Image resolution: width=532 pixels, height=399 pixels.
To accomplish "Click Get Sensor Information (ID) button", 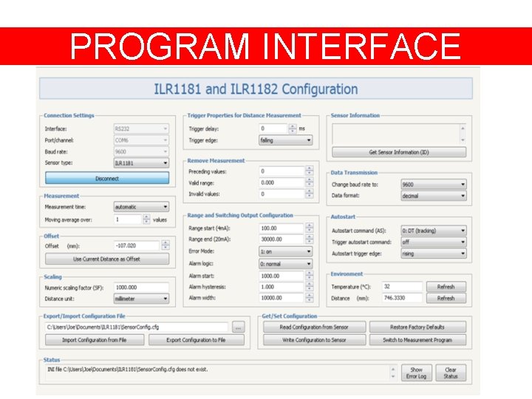I will [399, 152].
